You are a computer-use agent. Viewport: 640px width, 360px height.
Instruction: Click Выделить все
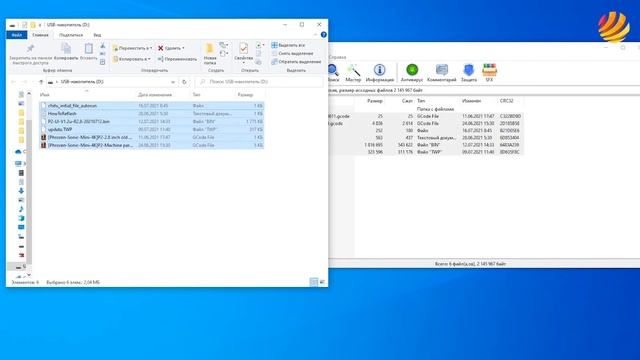pyautogui.click(x=288, y=45)
